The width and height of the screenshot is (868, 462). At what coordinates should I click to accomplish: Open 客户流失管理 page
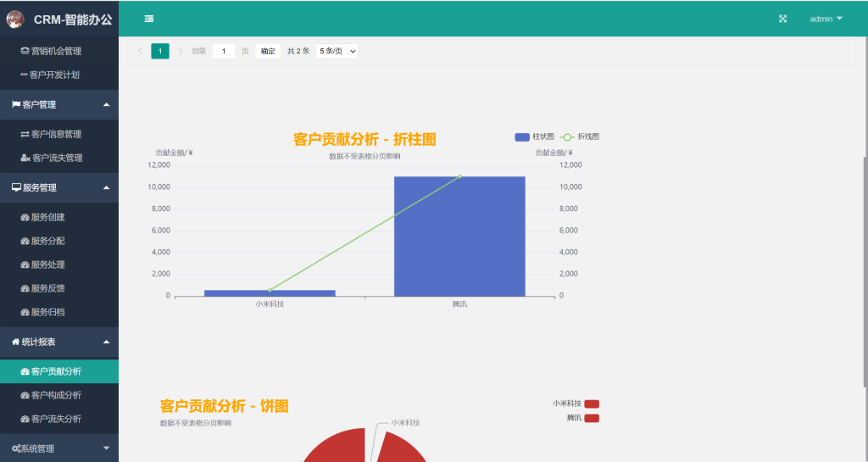(x=59, y=158)
